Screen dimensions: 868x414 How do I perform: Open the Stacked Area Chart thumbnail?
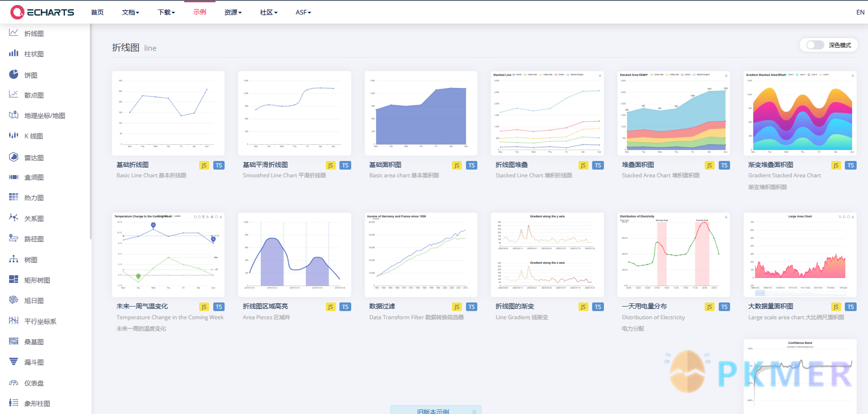pos(674,113)
